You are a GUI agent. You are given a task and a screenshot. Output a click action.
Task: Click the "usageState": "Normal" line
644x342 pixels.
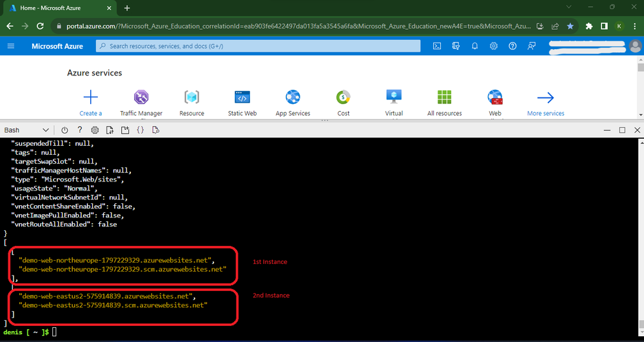(x=54, y=188)
